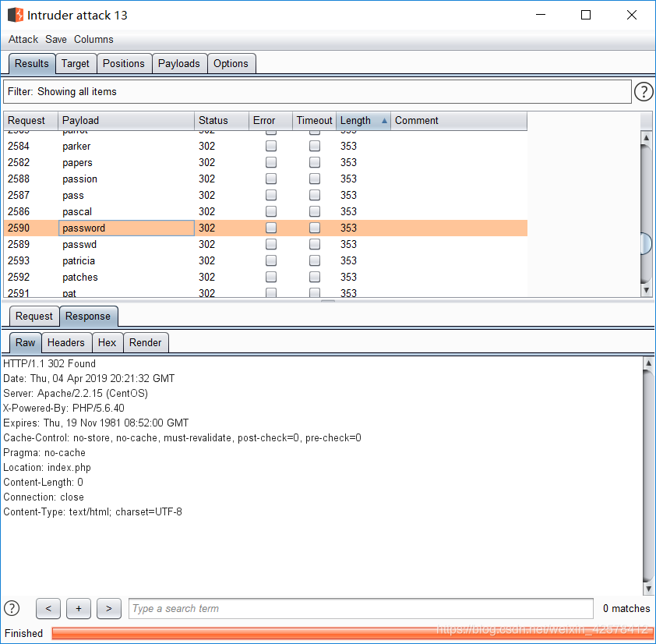Select the 'passwd' payload cell
Viewport: 656px width, 644px height.
(x=126, y=244)
